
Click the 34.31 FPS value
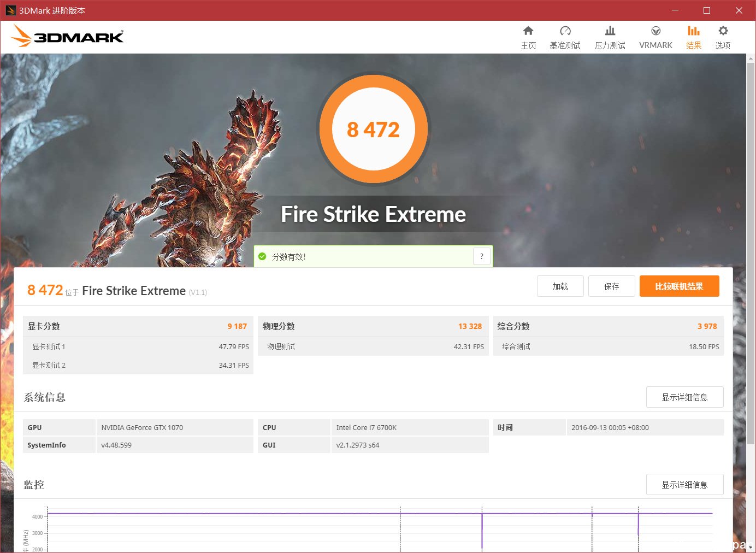234,365
